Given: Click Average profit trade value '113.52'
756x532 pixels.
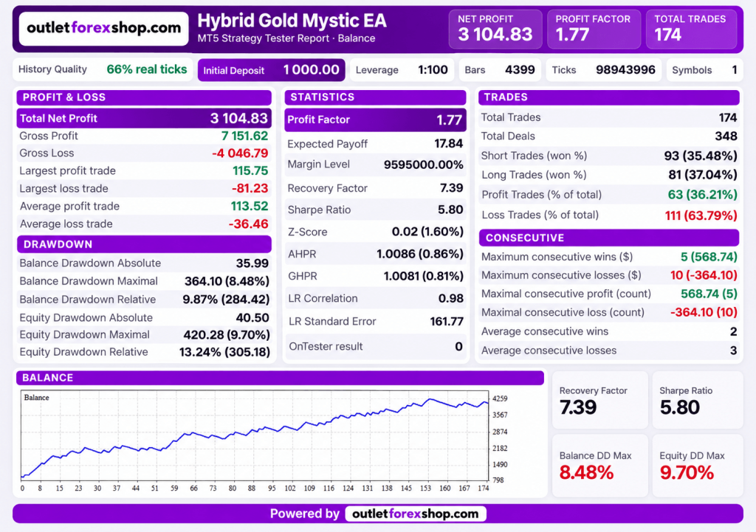Looking at the screenshot, I should [250, 207].
